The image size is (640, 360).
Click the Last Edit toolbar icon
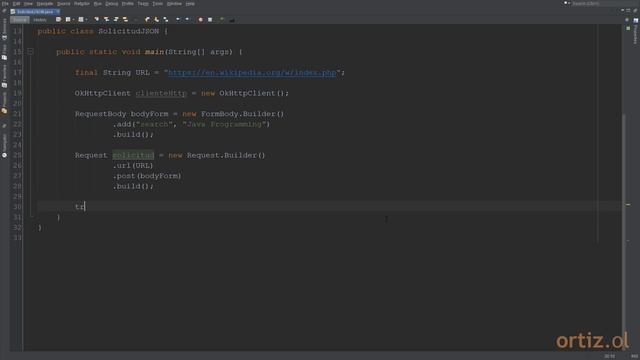[x=58, y=20]
